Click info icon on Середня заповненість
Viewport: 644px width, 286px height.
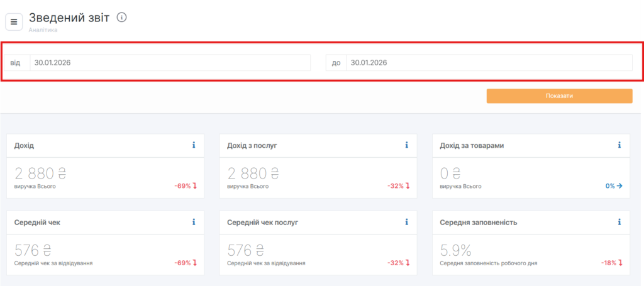tap(619, 222)
